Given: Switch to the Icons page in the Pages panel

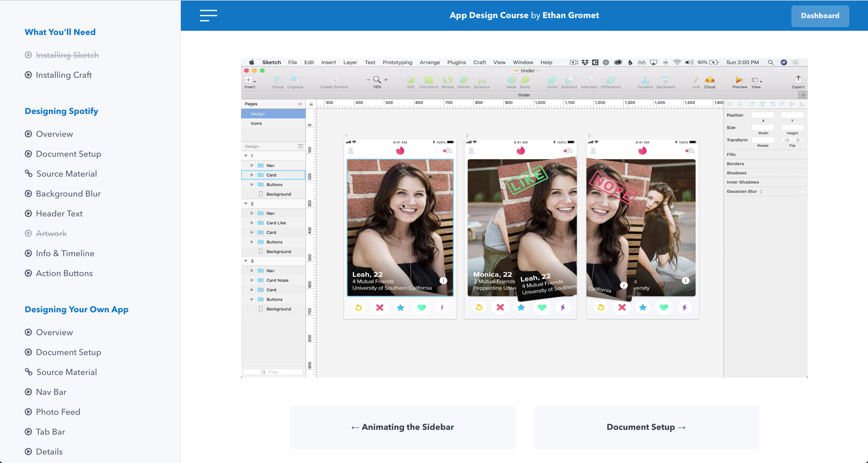Looking at the screenshot, I should pos(256,123).
